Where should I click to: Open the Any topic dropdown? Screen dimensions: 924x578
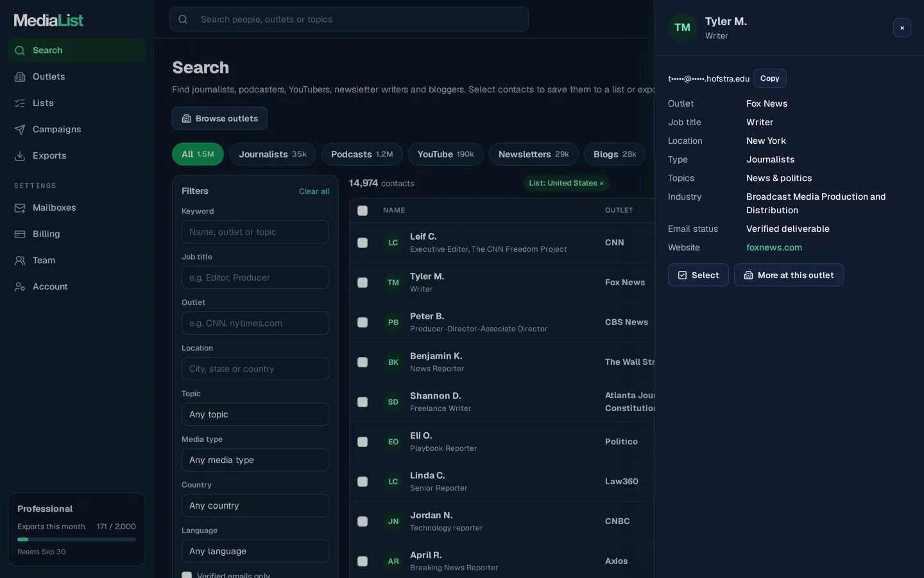tap(255, 414)
